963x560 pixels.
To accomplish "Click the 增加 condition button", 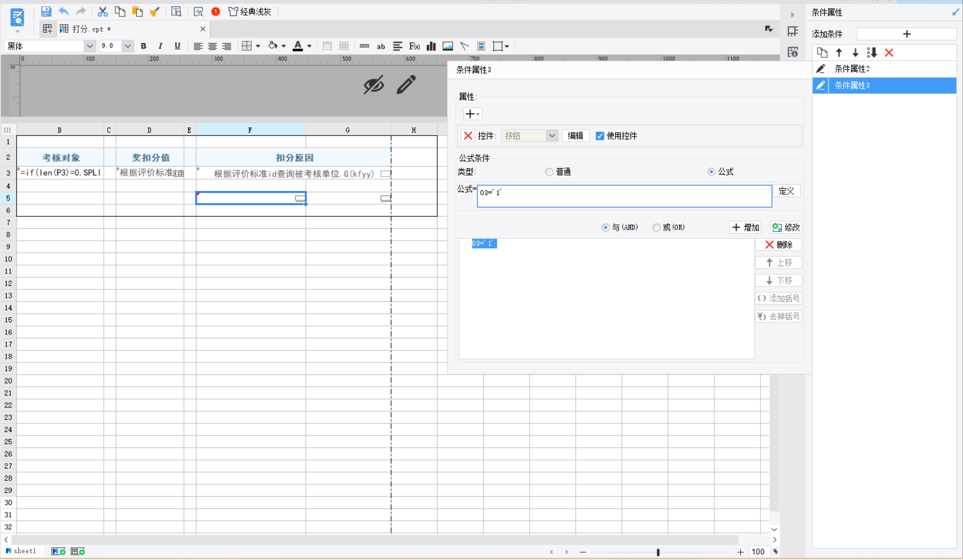I will pos(745,227).
